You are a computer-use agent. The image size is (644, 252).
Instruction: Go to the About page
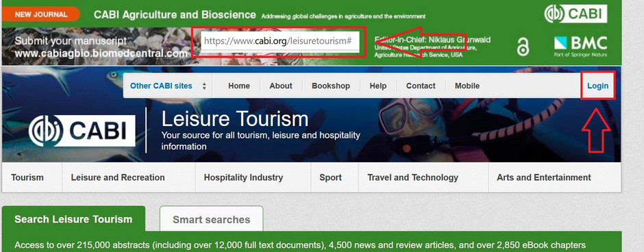(281, 86)
